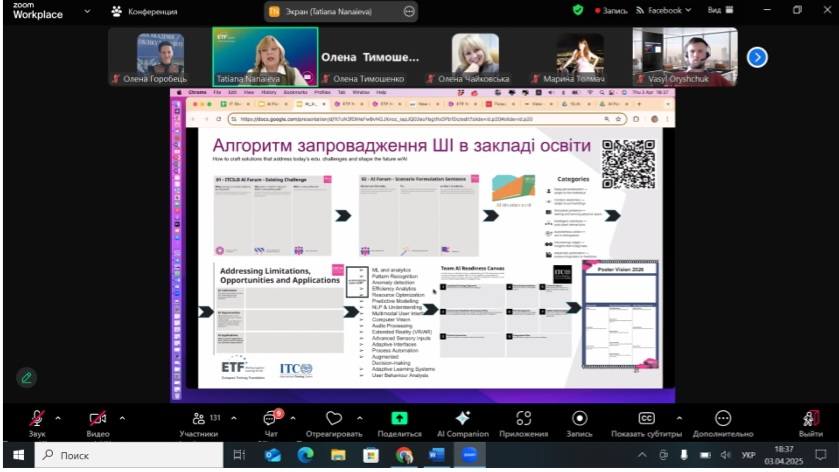Click the green Поделиться share button
This screenshot has height=472, width=839.
click(399, 418)
